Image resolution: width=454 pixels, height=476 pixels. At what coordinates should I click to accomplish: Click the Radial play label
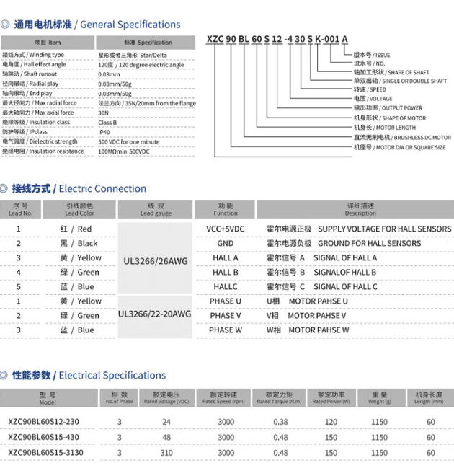30,84
